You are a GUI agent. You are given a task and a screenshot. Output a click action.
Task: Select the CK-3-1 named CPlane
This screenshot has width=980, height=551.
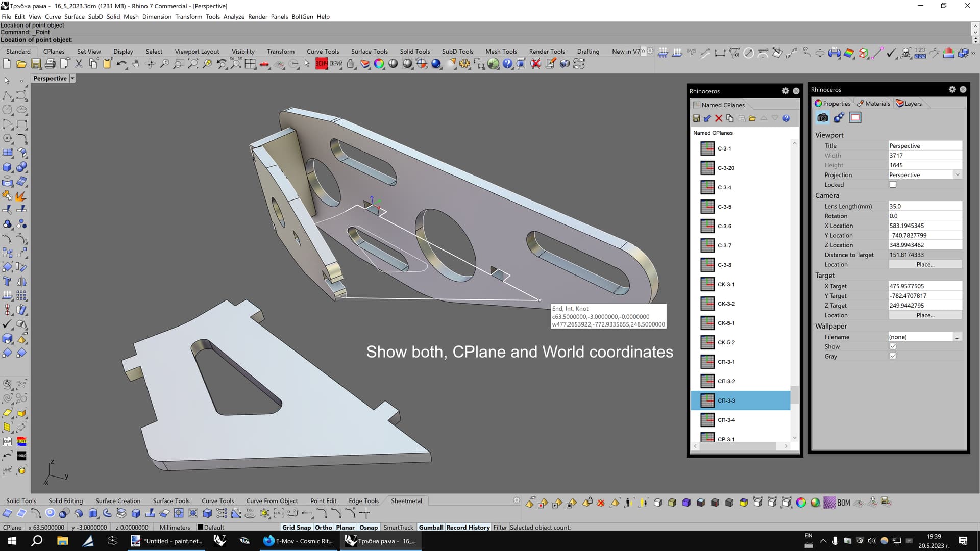(x=726, y=284)
